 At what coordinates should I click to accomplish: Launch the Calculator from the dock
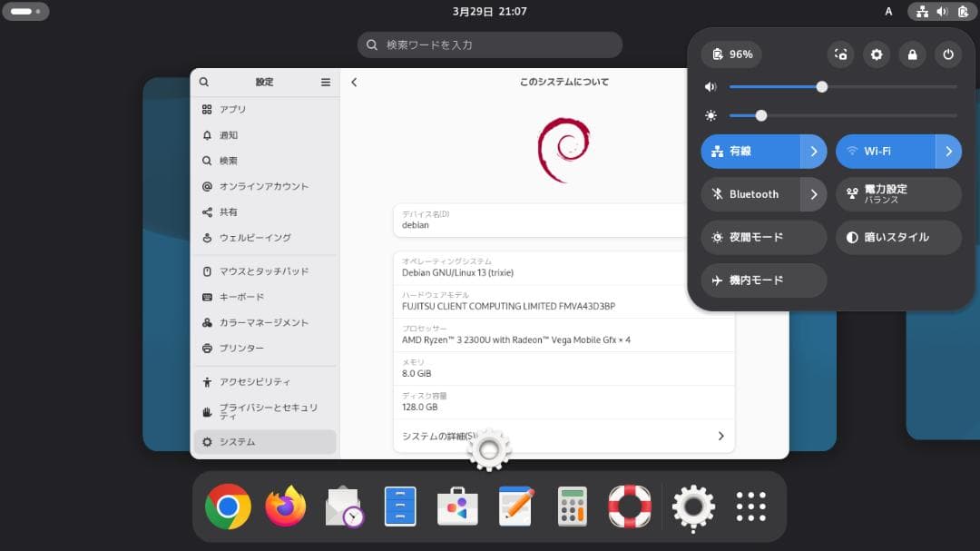[x=572, y=507]
